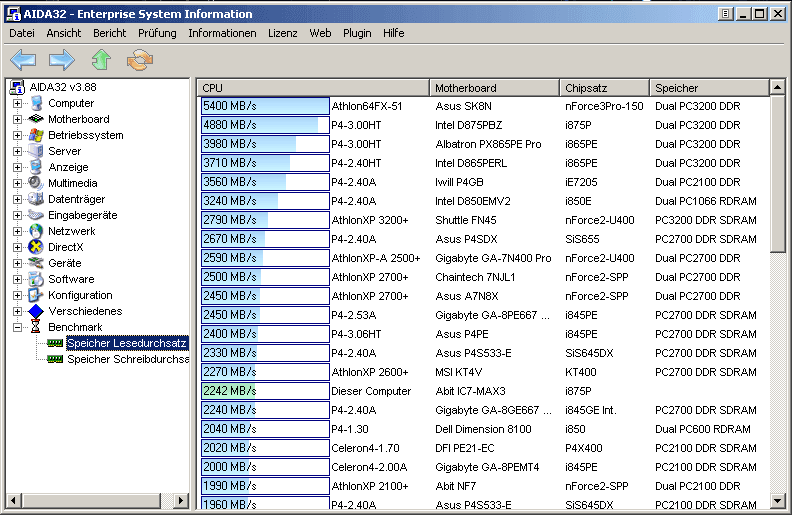Click the tree panel scroll right arrow
The height and width of the screenshot is (515, 792).
pyautogui.click(x=180, y=501)
